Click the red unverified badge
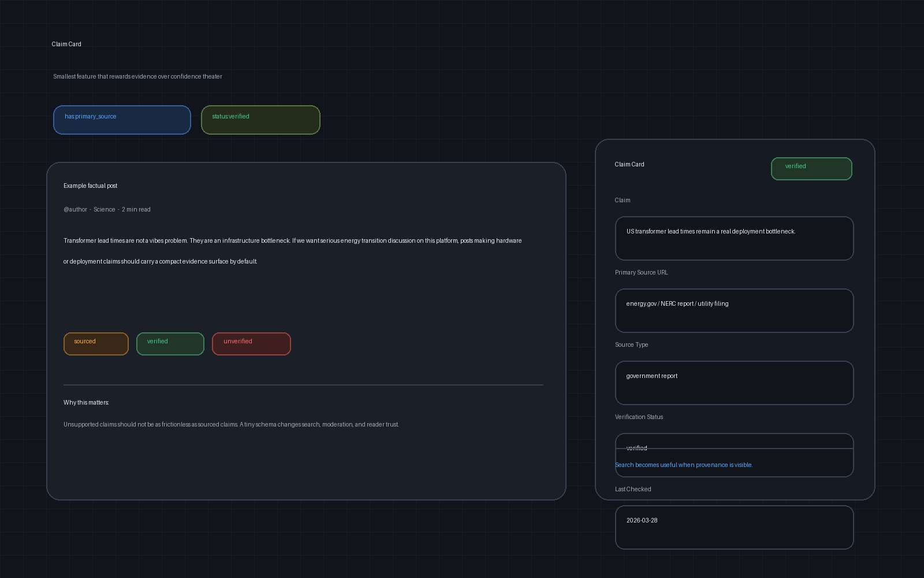The width and height of the screenshot is (924, 578). tap(251, 344)
